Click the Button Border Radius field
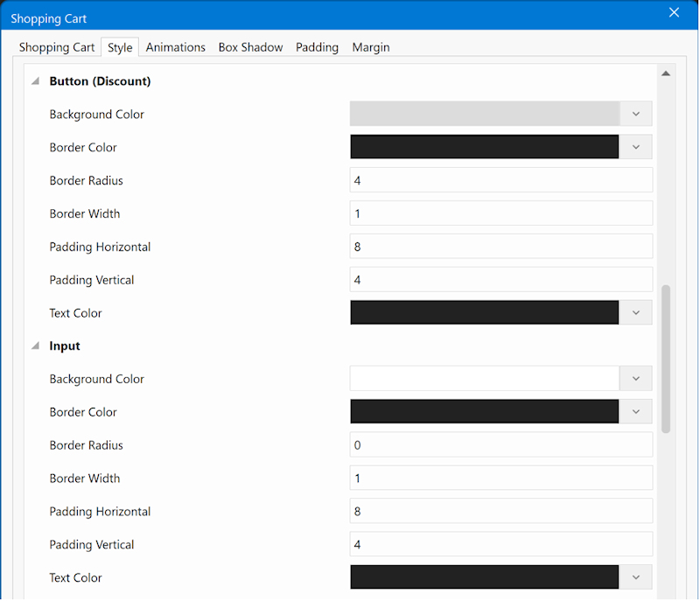700x601 pixels. [500, 181]
